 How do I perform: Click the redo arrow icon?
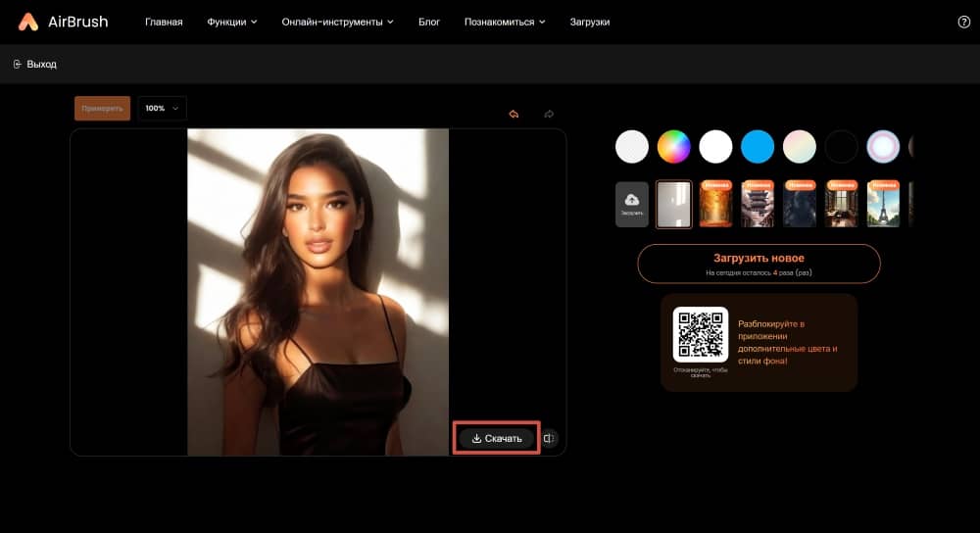[x=549, y=114]
